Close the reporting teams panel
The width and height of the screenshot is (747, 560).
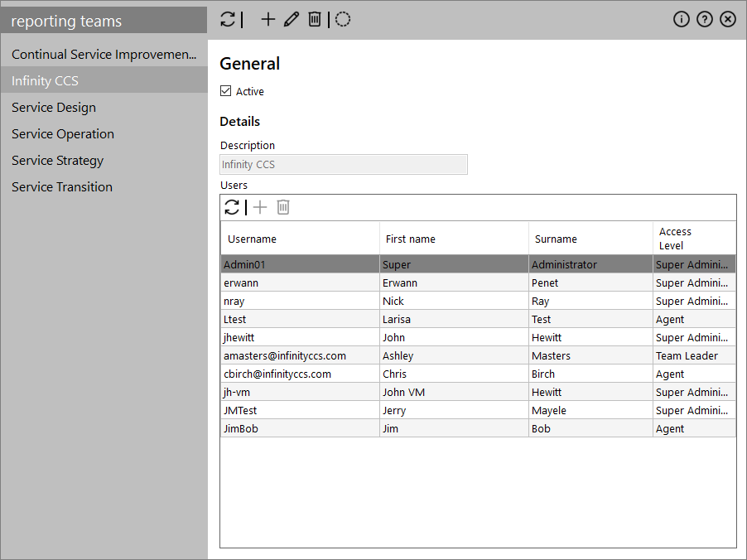tap(728, 19)
